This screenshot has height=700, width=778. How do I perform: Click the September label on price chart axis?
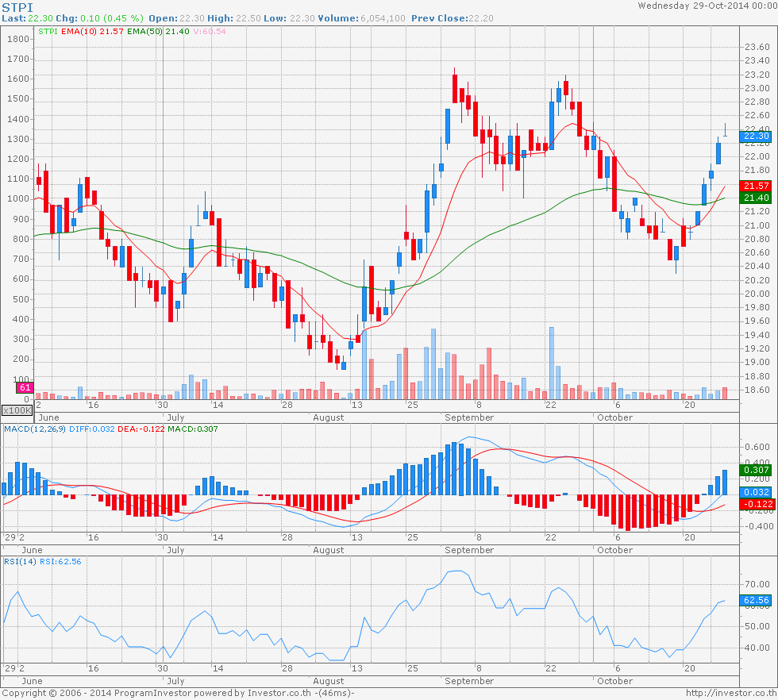tap(469, 417)
